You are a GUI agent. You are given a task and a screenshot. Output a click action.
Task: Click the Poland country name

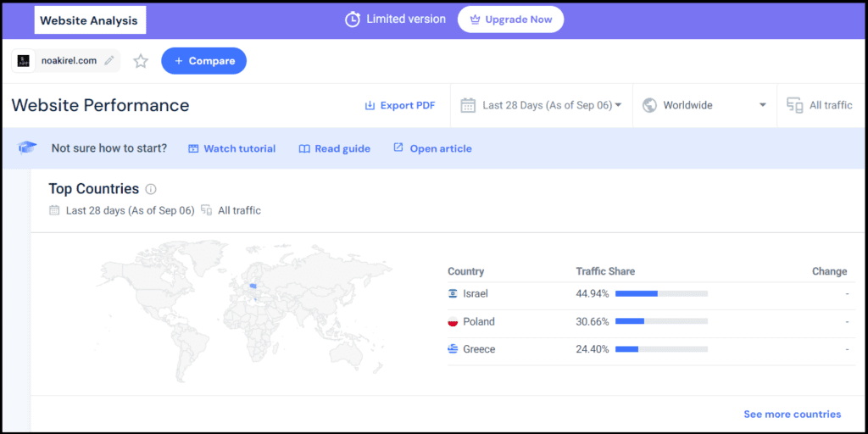479,321
